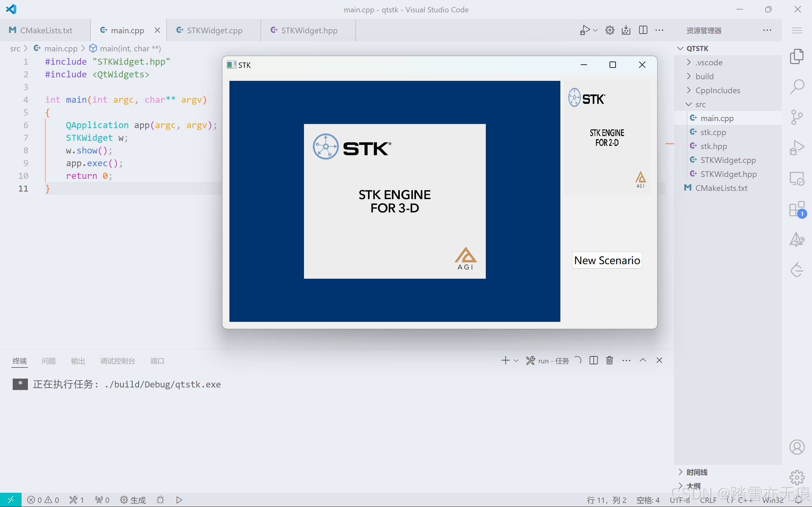Switch to the Output panel tab
This screenshot has height=507, width=812.
(78, 361)
